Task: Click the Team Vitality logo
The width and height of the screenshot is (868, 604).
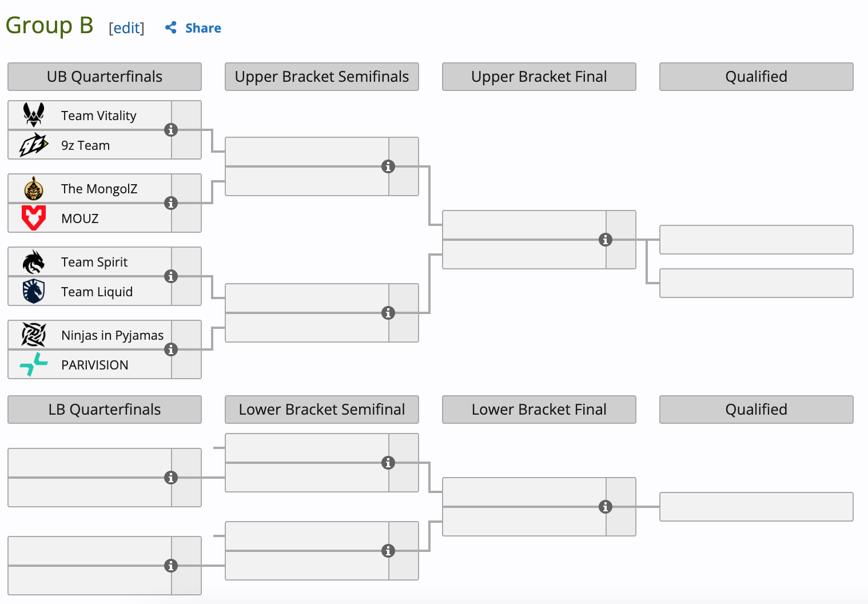Action: (34, 115)
